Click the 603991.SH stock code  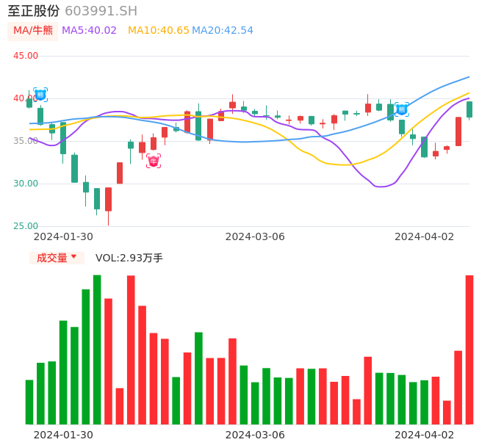pyautogui.click(x=101, y=11)
